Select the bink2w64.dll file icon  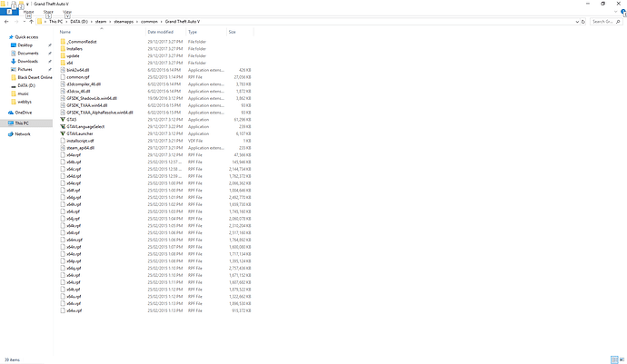pos(63,70)
